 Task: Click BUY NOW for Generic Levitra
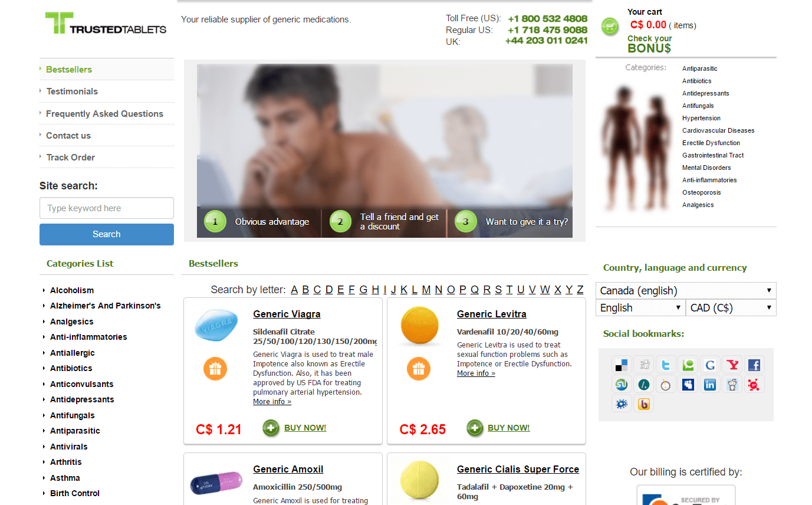coord(508,428)
